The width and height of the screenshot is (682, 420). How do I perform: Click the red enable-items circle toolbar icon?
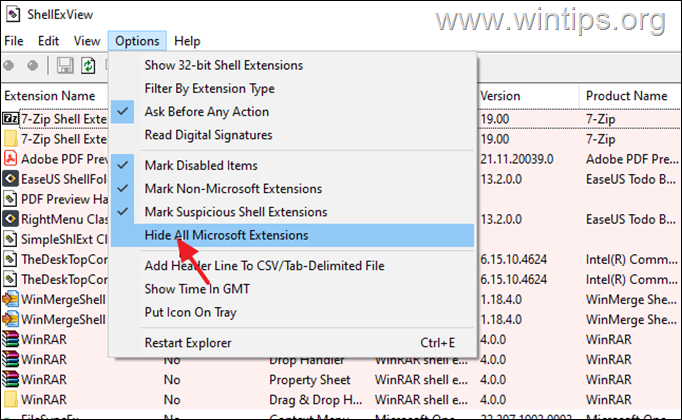(8, 66)
